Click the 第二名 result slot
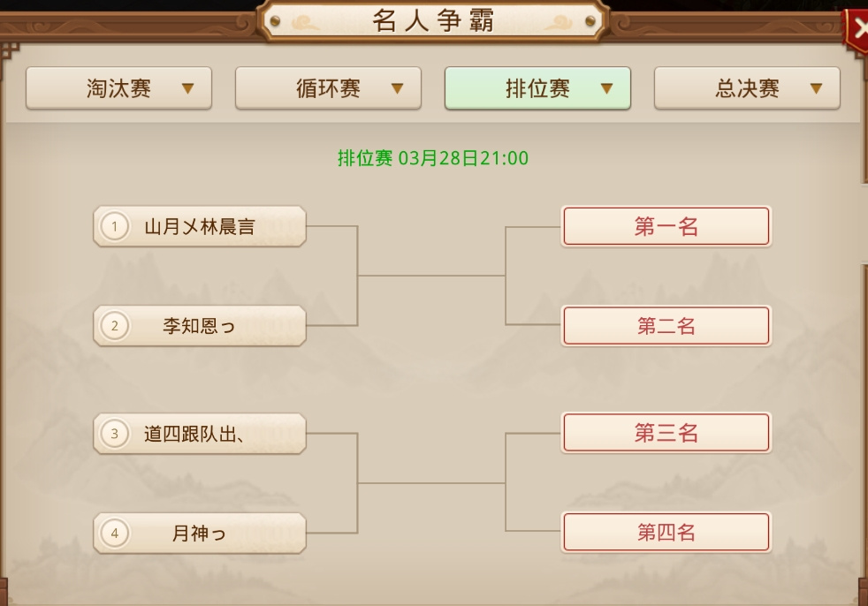The image size is (868, 606). (666, 327)
